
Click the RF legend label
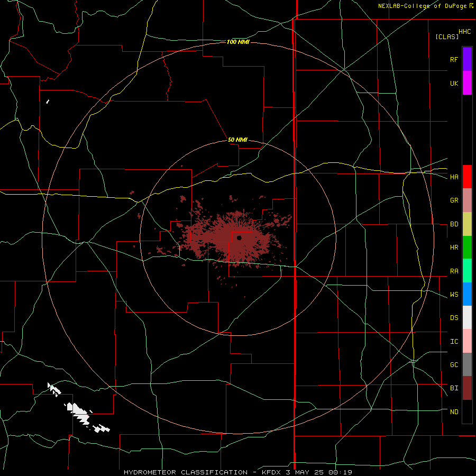pos(454,59)
